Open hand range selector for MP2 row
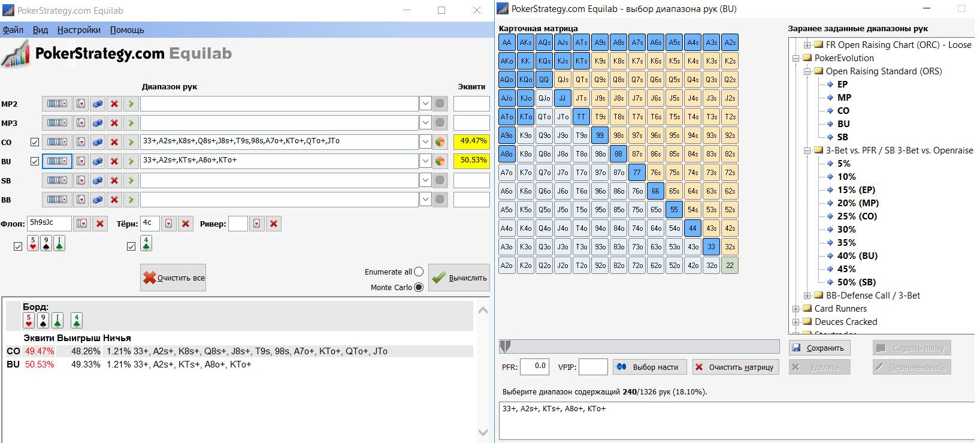 click(x=57, y=104)
